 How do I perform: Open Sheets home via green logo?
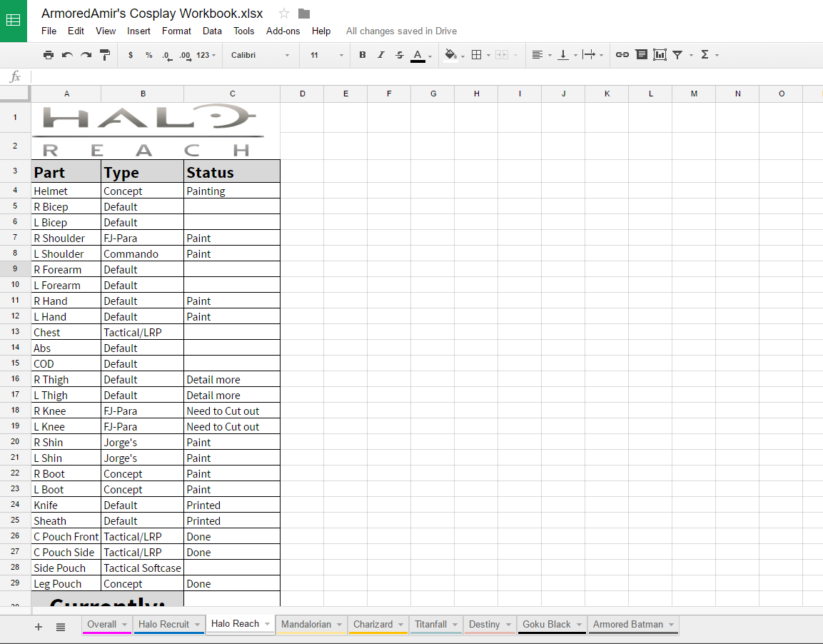13,21
